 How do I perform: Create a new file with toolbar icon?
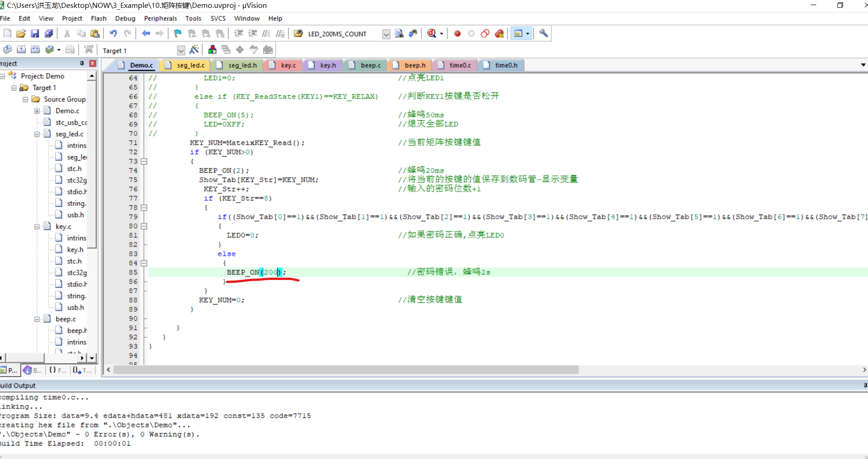tap(7, 33)
